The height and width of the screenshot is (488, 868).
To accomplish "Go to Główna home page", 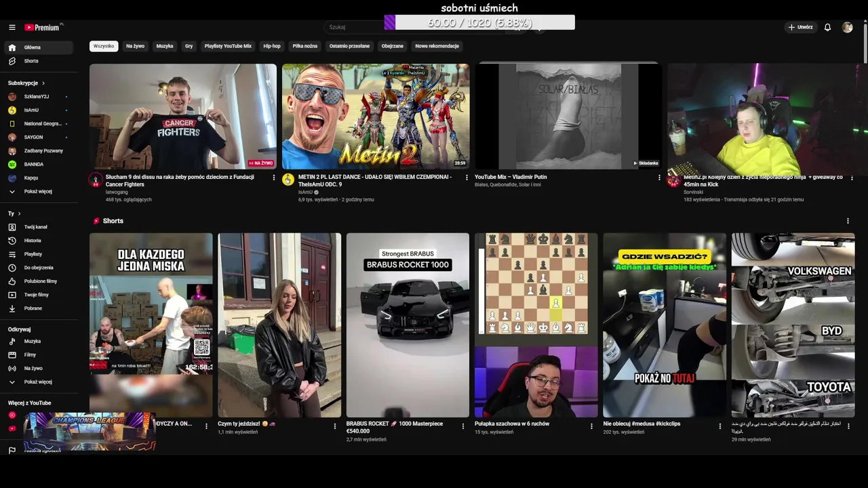I will 38,47.
